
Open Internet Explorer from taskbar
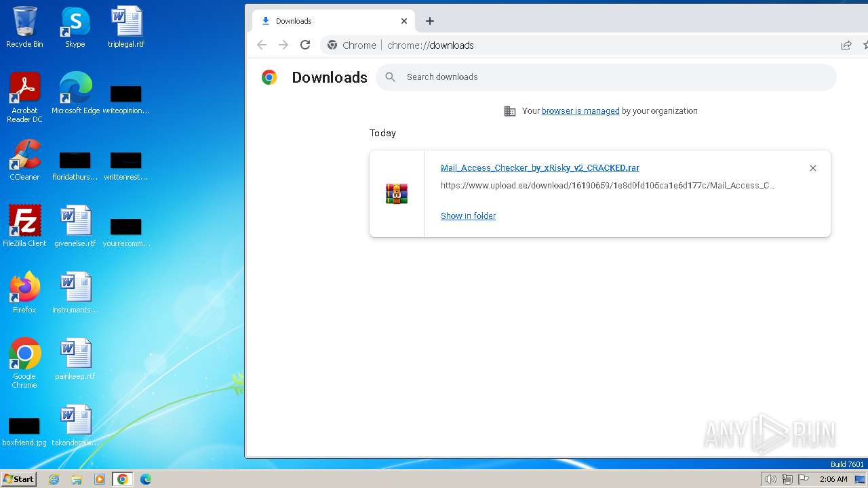(x=54, y=479)
